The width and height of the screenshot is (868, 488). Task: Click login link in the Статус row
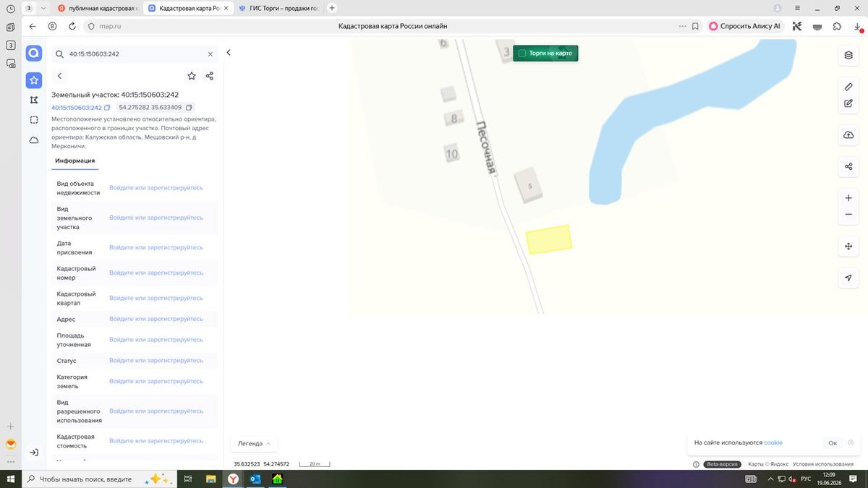click(156, 361)
